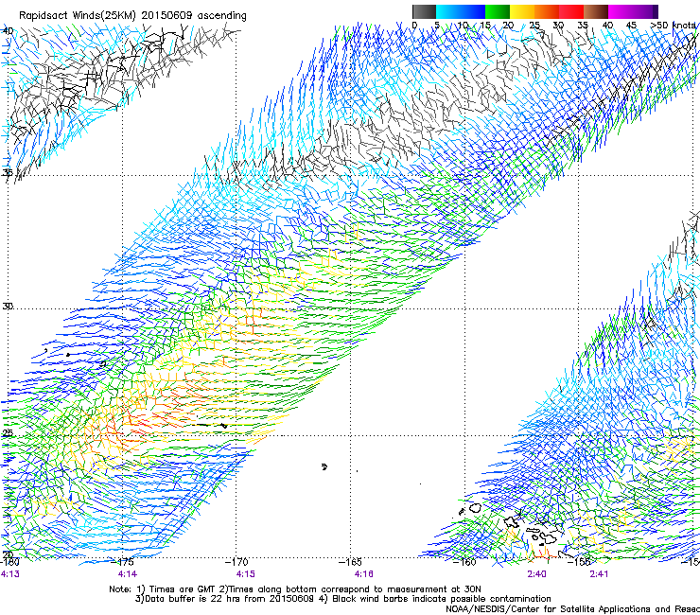
Task: Click the gray 0-5 knots color swatch
Action: click(x=424, y=11)
